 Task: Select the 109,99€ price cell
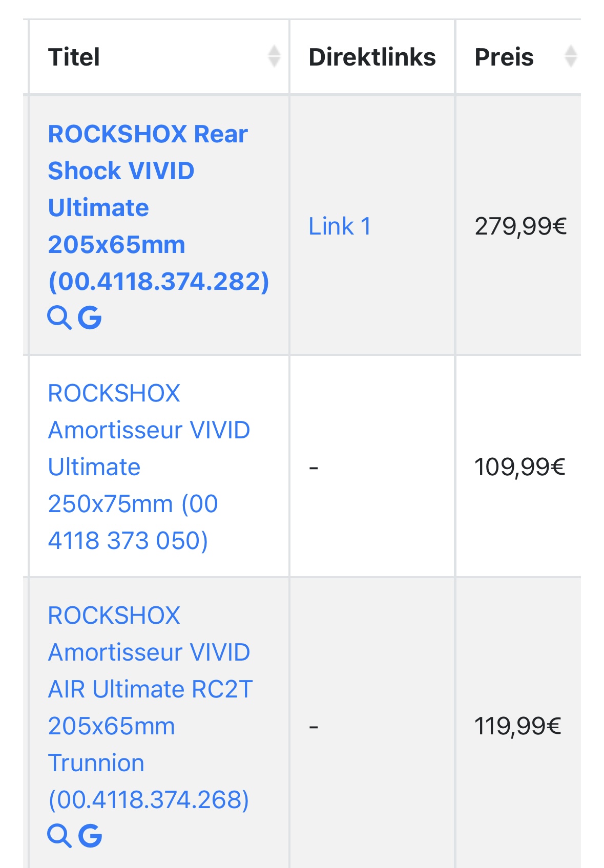[519, 467]
